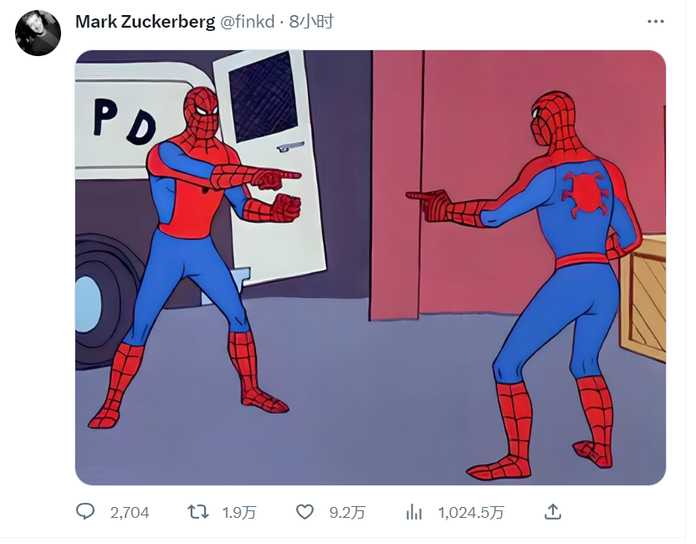
Task: Click the @finkd handle link
Action: [x=247, y=21]
